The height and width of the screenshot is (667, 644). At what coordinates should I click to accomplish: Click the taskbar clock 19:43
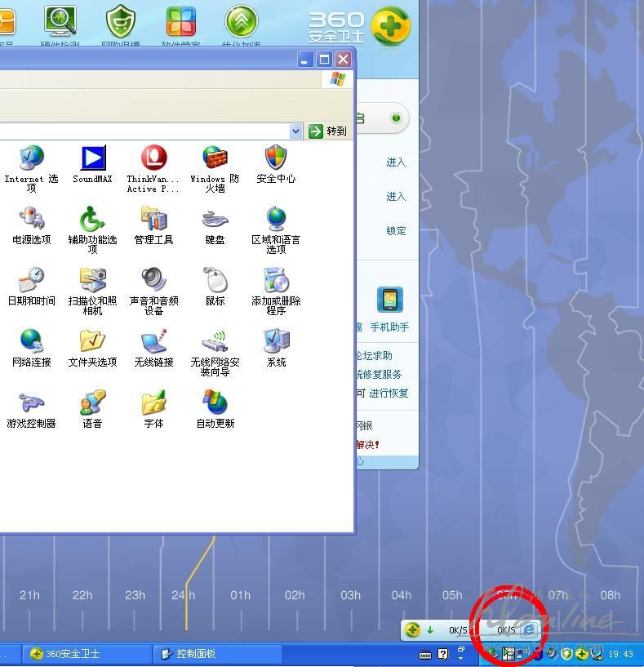(620, 654)
